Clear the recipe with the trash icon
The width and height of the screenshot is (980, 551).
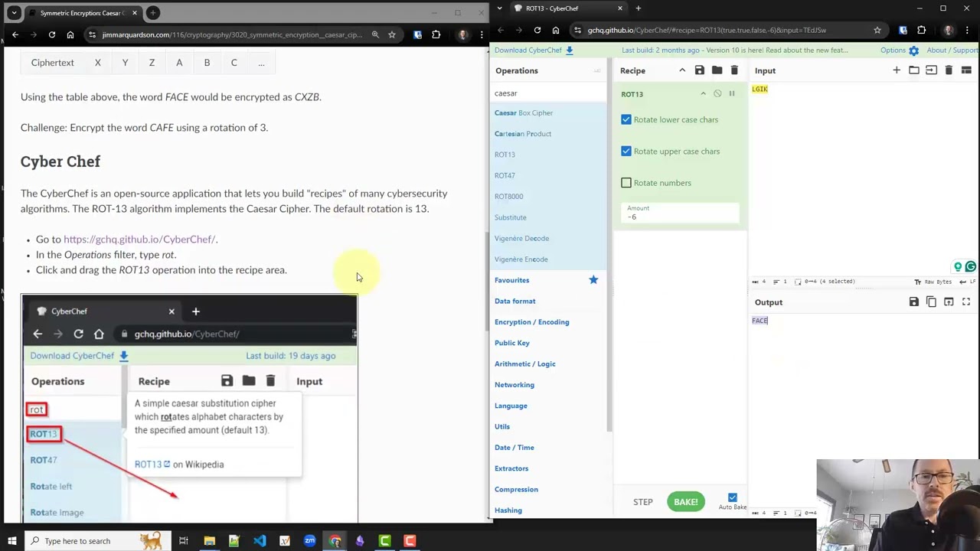click(734, 70)
